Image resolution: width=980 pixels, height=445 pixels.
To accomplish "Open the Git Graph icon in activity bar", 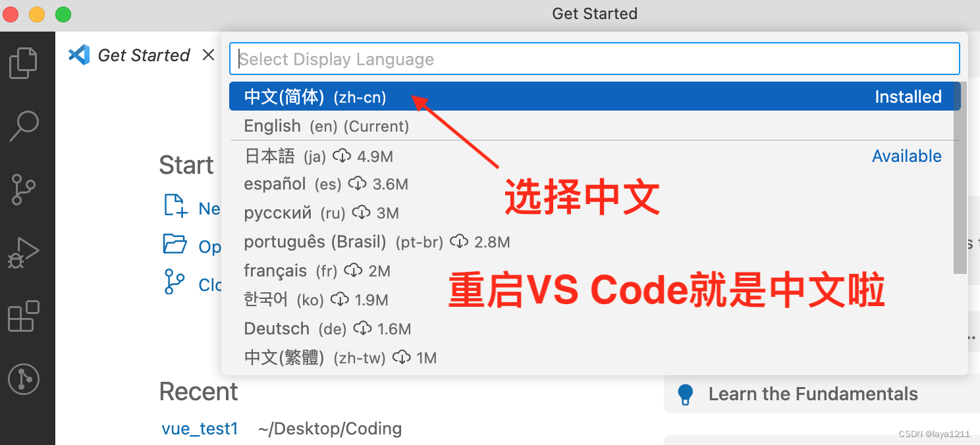I will [24, 379].
